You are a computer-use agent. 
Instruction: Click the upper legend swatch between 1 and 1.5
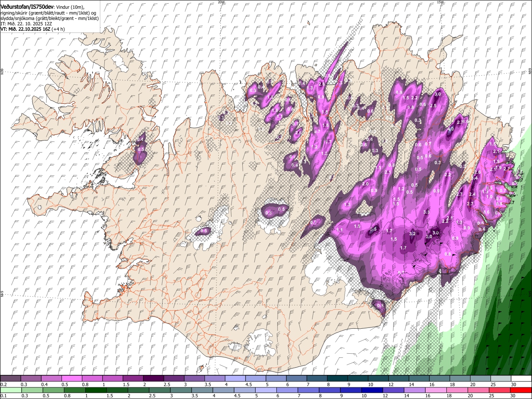113,379
